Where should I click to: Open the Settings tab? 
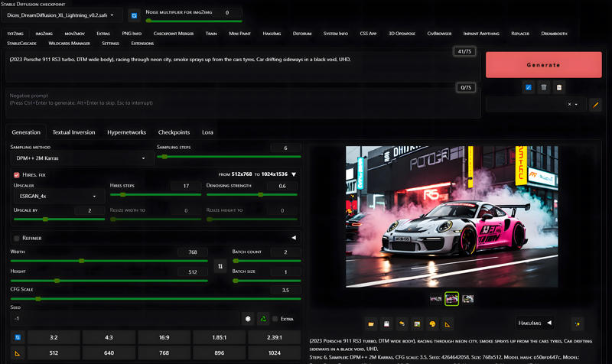[110, 44]
